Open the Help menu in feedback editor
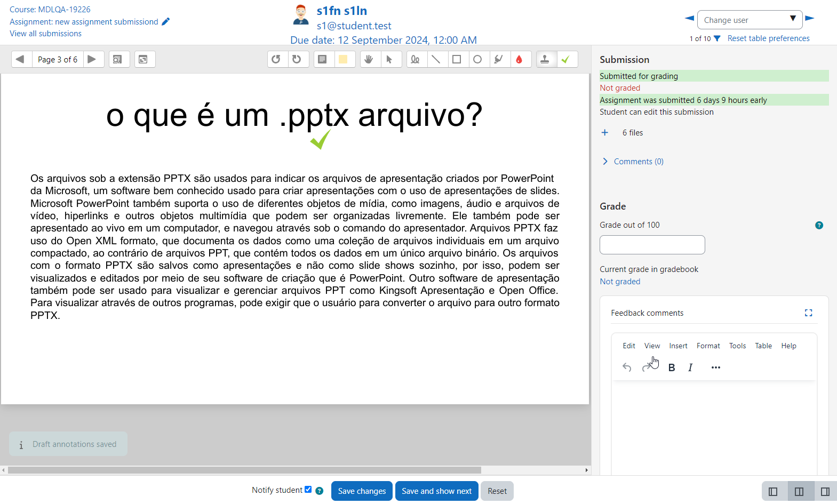The height and width of the screenshot is (504, 837). tap(788, 346)
